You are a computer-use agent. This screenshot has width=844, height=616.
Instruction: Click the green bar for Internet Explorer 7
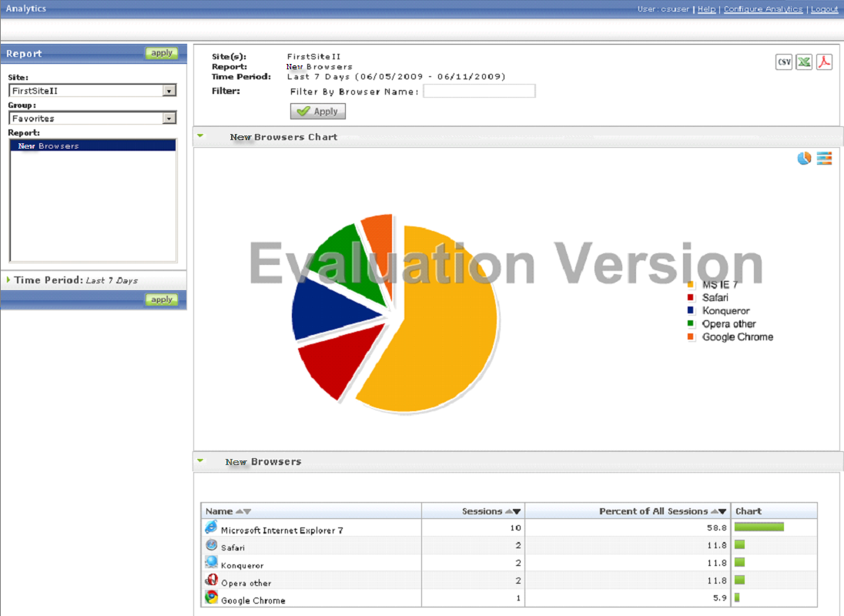759,527
